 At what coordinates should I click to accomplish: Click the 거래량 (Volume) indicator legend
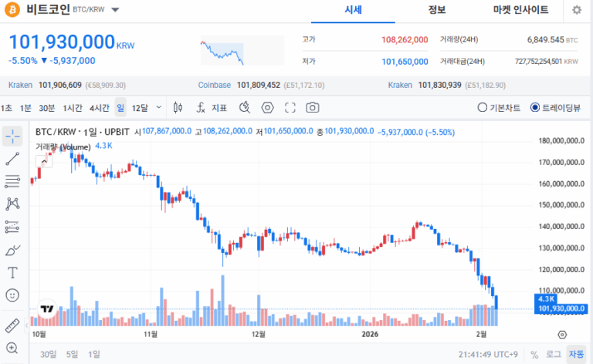point(63,147)
